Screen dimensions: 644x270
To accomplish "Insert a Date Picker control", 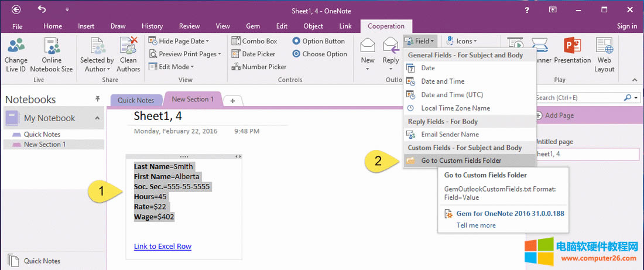I will 253,54.
